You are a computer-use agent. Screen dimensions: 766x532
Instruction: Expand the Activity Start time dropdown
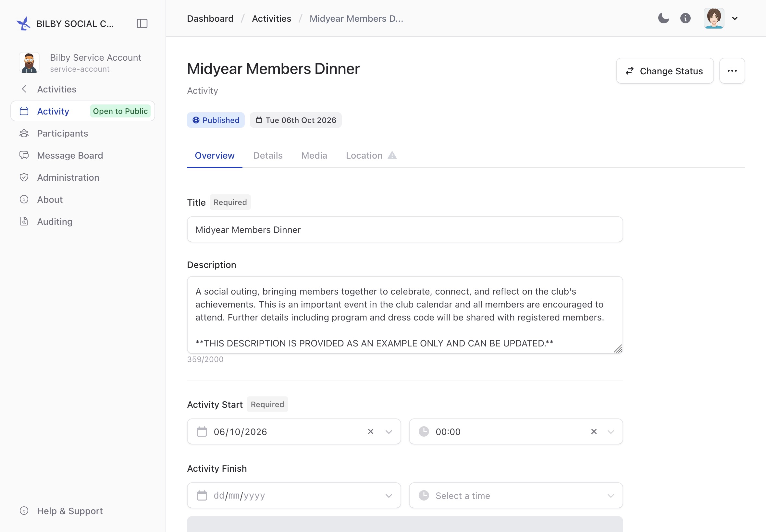tap(611, 432)
